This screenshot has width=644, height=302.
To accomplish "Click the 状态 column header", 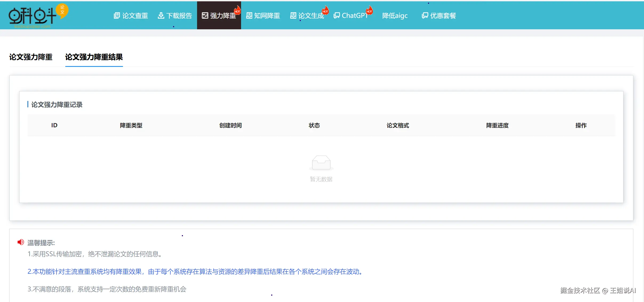I will coord(314,125).
